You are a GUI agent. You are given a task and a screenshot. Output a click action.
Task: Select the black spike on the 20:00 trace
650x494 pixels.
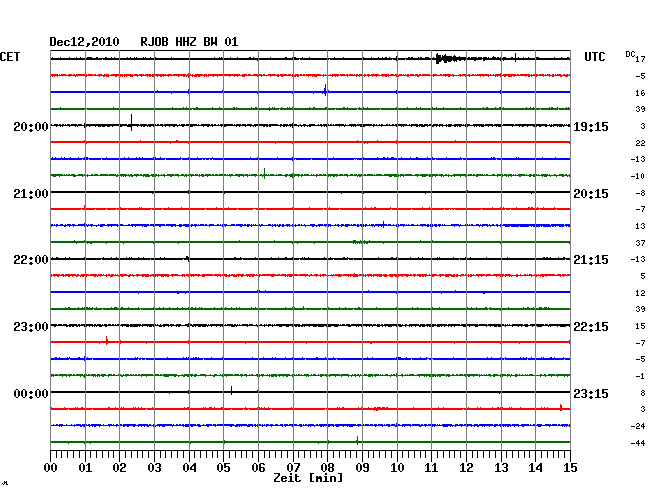click(131, 123)
